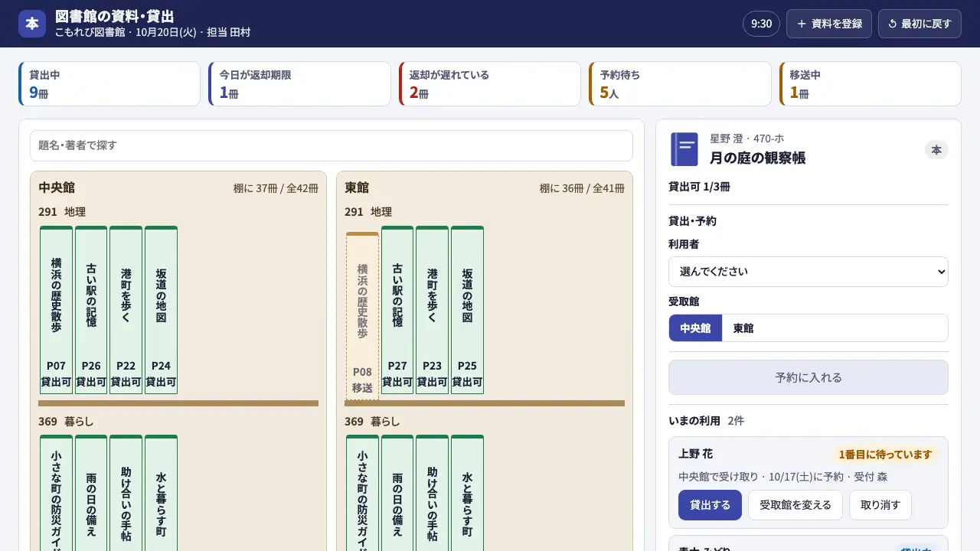980x551 pixels.
Task: Focus the 題名・著者で探す search field
Action: pyautogui.click(x=332, y=145)
